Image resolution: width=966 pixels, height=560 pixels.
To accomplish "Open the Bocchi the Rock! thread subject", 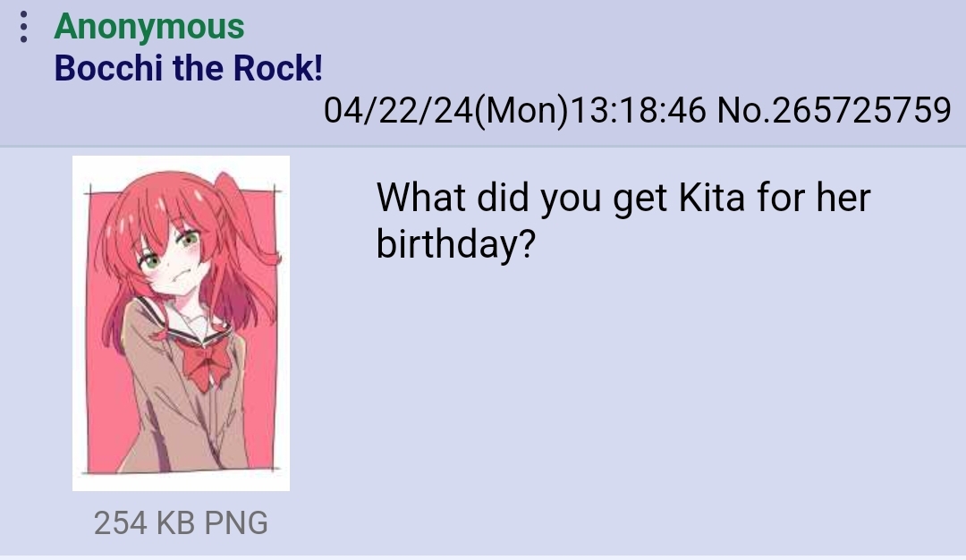I will point(189,68).
